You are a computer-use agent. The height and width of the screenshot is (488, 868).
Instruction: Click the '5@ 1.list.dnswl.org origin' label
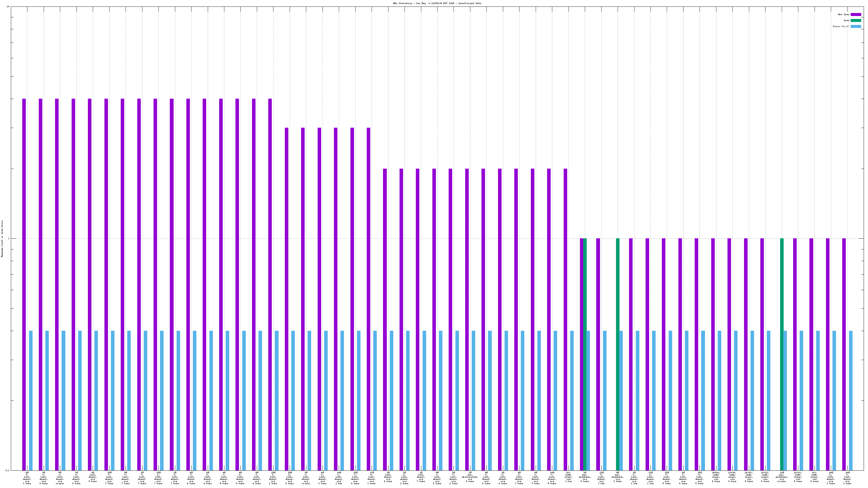click(60, 478)
